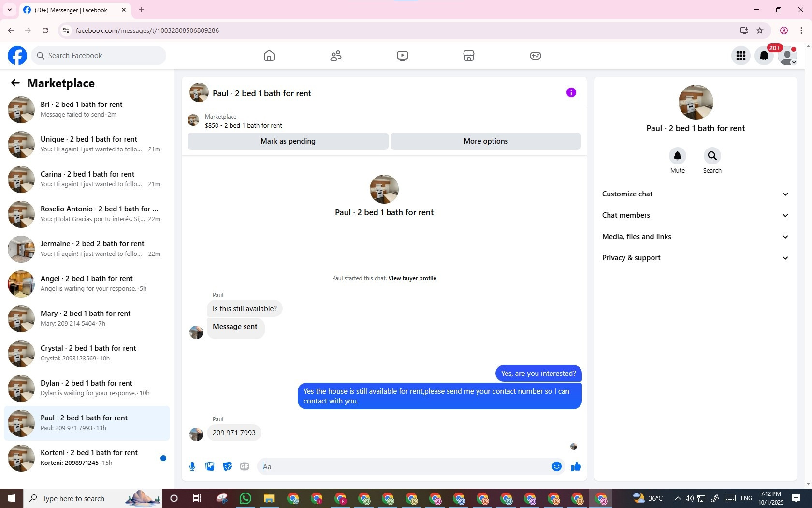Open the unread chat with Korteni

tap(87, 458)
